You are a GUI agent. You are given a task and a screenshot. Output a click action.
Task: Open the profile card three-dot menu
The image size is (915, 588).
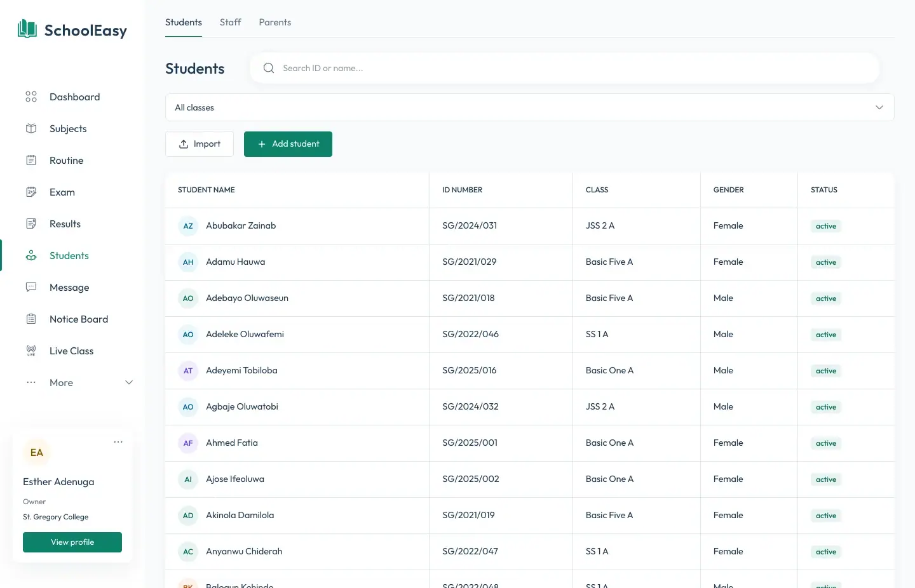coord(118,442)
